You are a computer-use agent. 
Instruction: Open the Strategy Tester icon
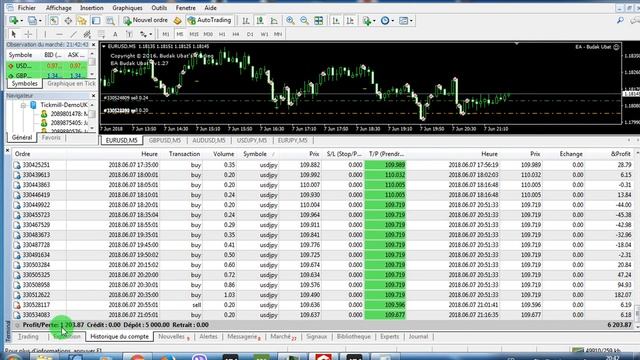point(110,20)
